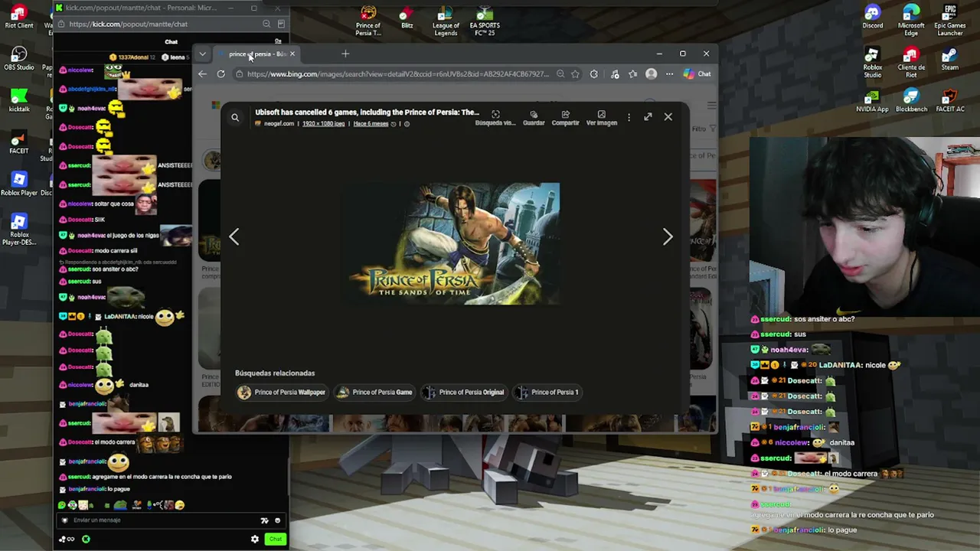980x551 pixels.
Task: Click the zoom icon in Kick popout address bar
Action: 266,24
